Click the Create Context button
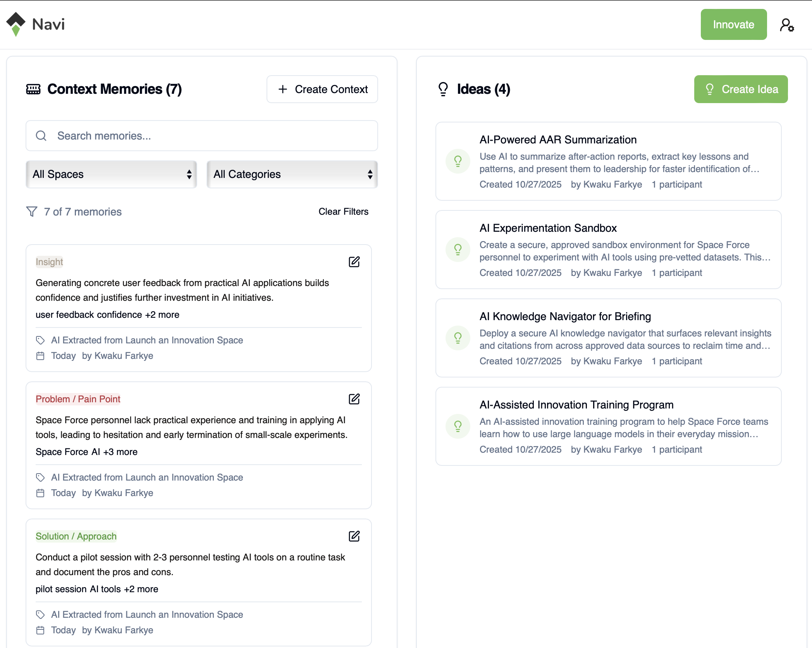The height and width of the screenshot is (648, 812). tap(322, 89)
